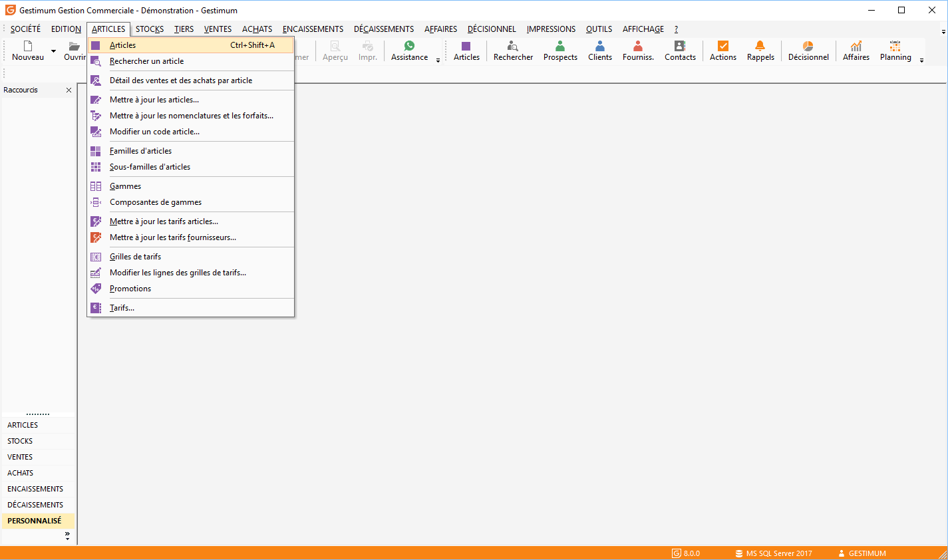Image resolution: width=948 pixels, height=560 pixels.
Task: Open the OUTILS menu
Action: coord(599,29)
